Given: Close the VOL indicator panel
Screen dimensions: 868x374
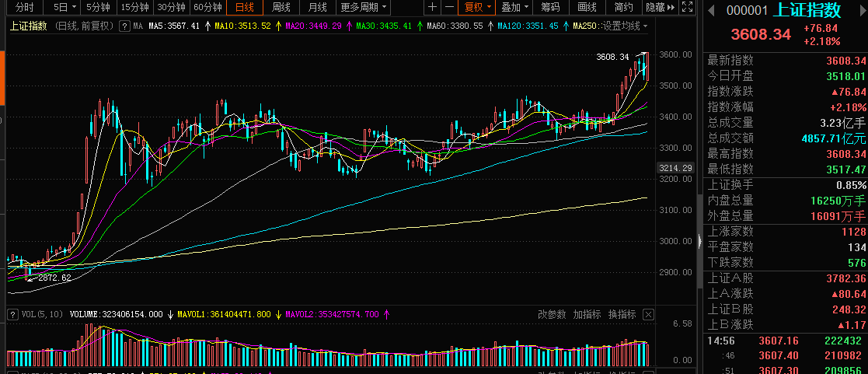Looking at the screenshot, I should click(x=649, y=314).
